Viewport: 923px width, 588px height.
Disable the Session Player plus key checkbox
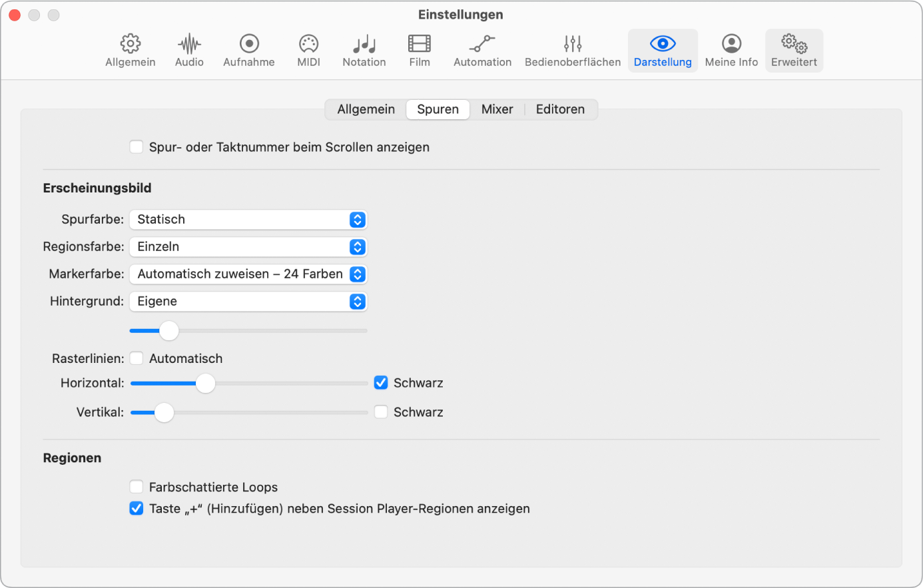137,508
